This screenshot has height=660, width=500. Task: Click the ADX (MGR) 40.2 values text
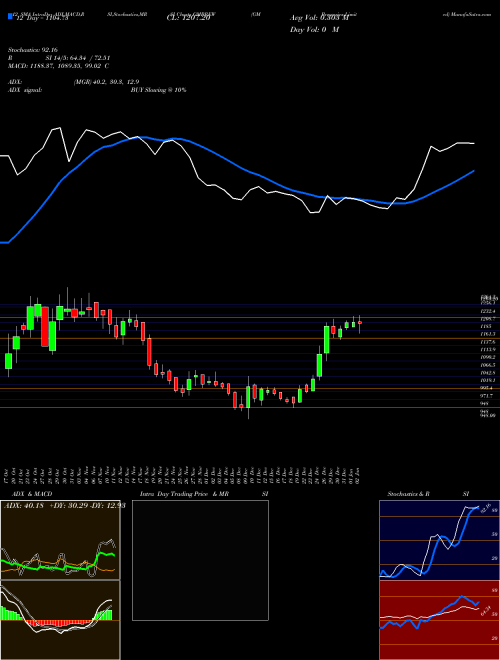pos(106,82)
